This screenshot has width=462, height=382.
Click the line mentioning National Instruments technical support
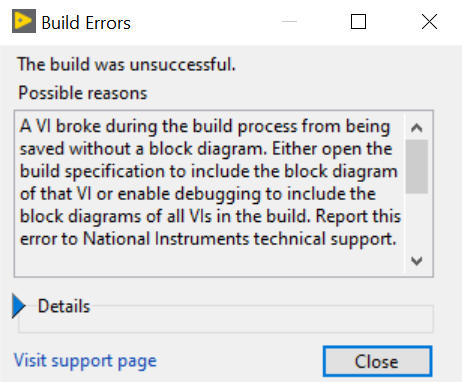click(208, 239)
